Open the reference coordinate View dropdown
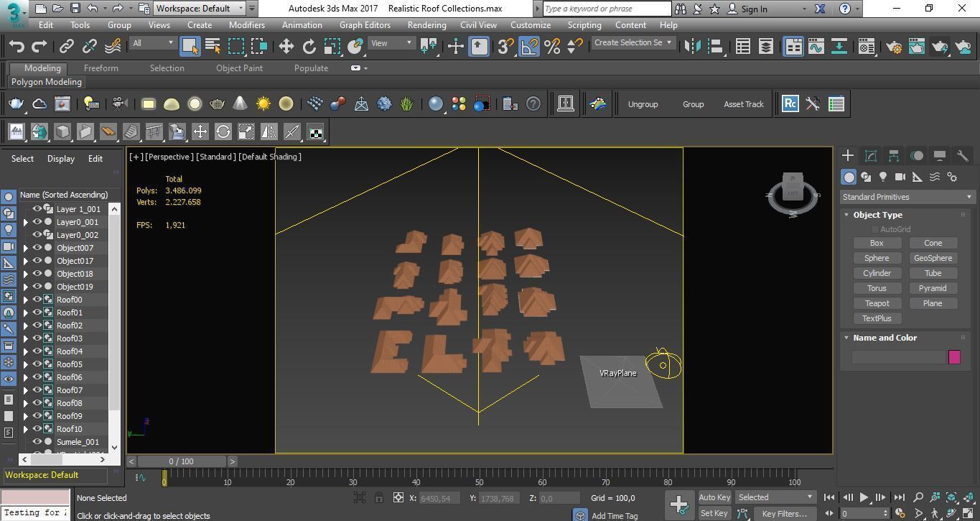The image size is (980, 521). (x=391, y=43)
